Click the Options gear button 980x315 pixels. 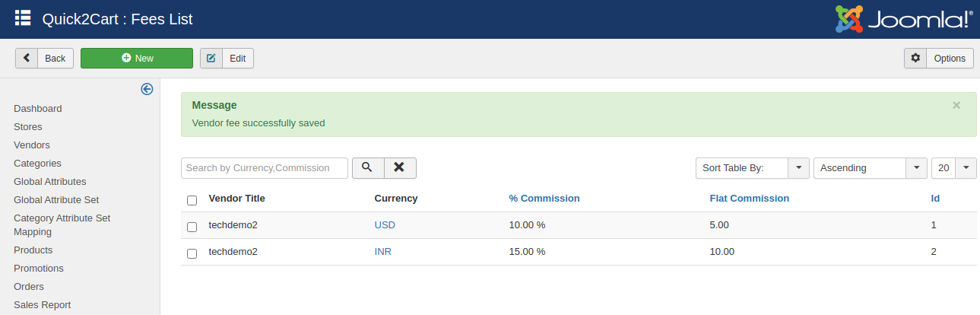tap(938, 59)
